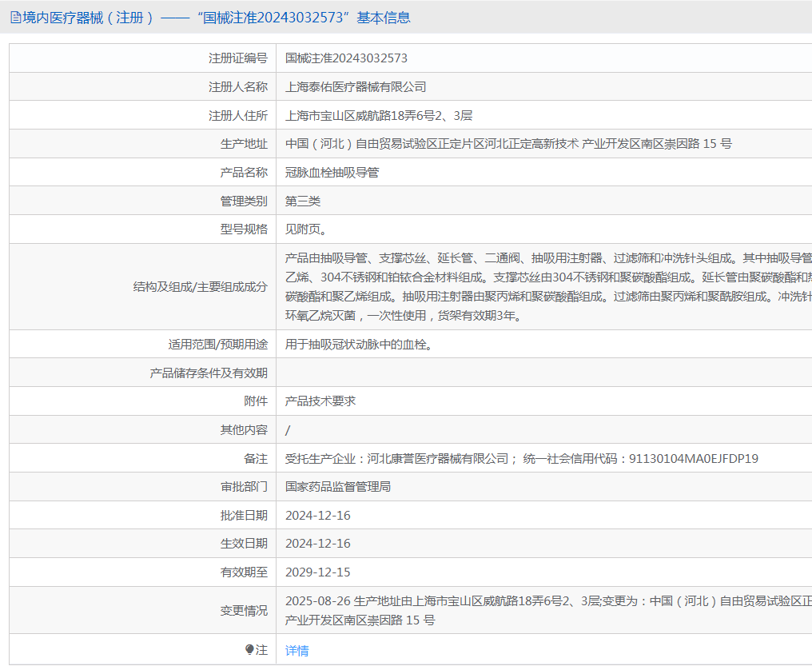Select the value 国械注准20243032573 in 注册证编号 row
The image size is (812, 670).
click(x=346, y=58)
